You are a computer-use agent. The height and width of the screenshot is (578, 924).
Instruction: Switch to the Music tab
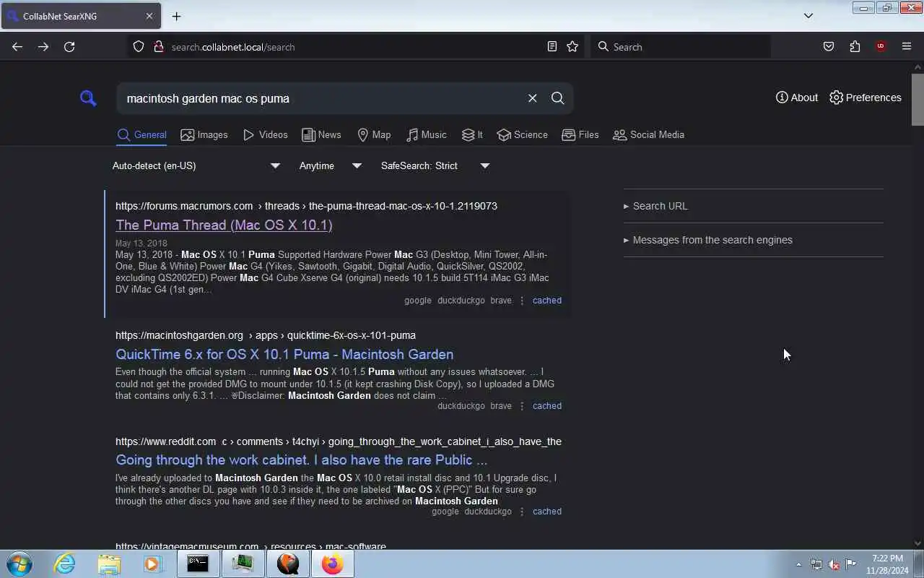(426, 135)
